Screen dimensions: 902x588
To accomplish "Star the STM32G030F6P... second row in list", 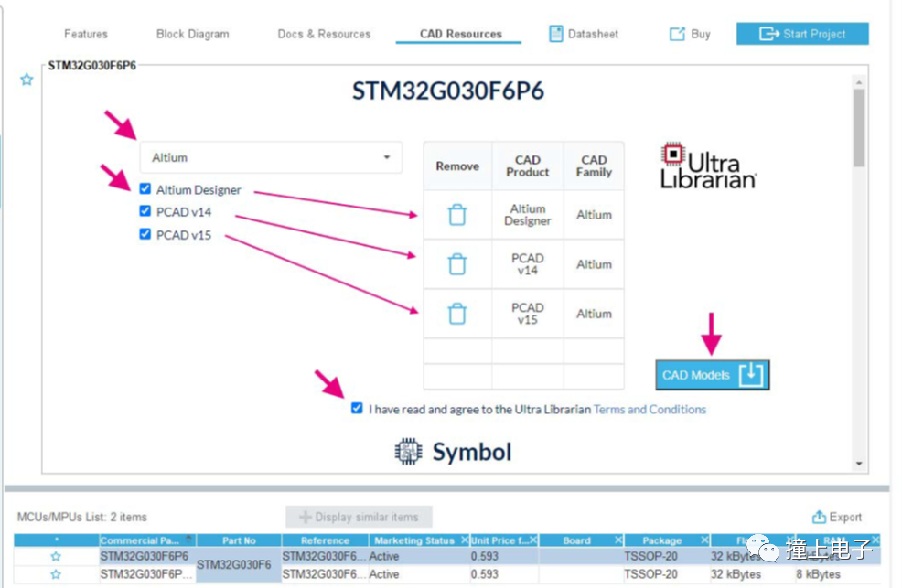I will (56, 574).
